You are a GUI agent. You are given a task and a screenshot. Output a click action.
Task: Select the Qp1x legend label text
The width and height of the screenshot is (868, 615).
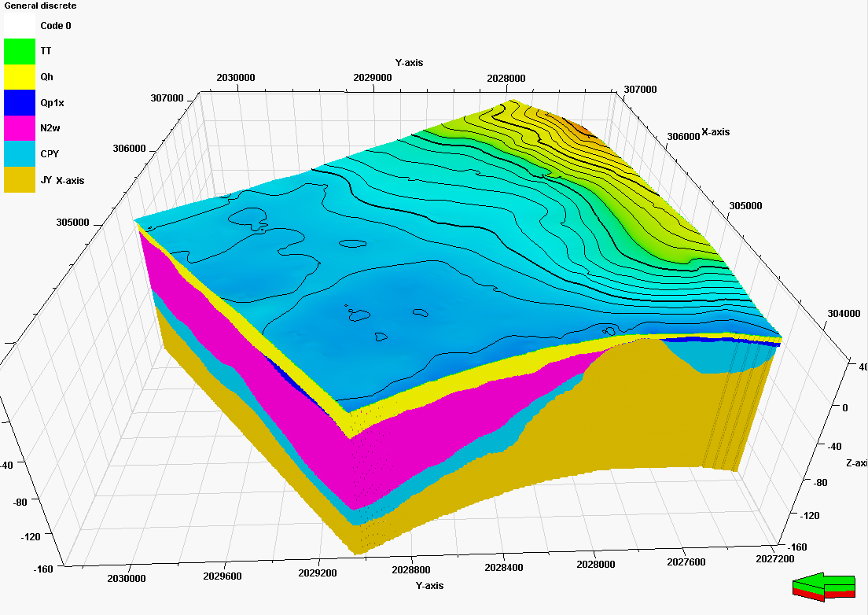(x=53, y=103)
